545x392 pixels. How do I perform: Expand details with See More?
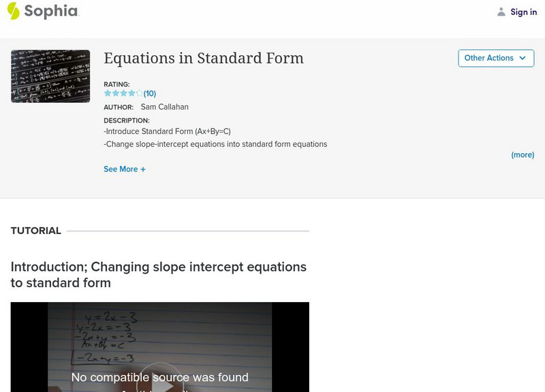click(x=121, y=169)
